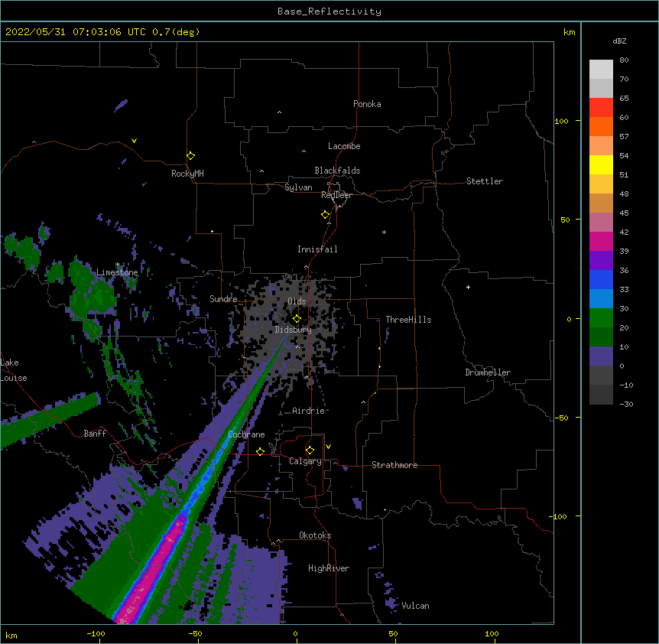The image size is (659, 644).
Task: Click the yellow station marker south of RedDeer
Action: [325, 214]
